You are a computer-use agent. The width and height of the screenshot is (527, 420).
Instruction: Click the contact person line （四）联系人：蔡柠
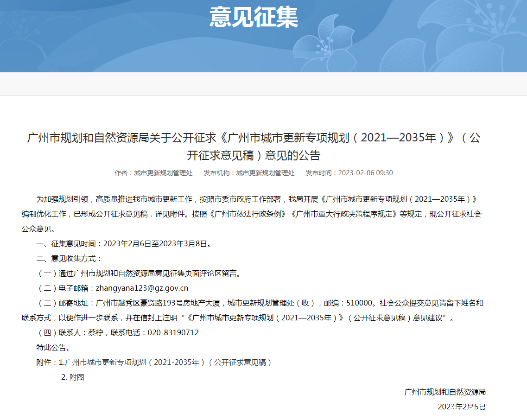pos(117,332)
